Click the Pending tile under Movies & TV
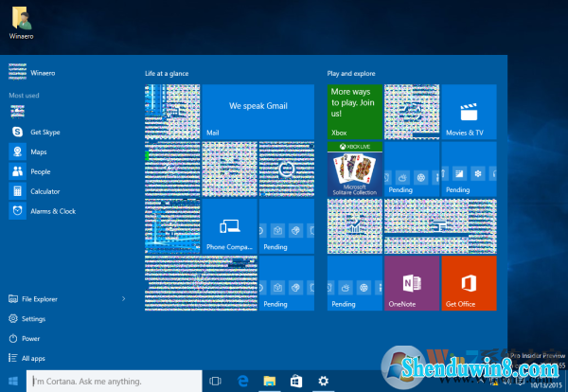The image size is (568, 392). click(469, 169)
